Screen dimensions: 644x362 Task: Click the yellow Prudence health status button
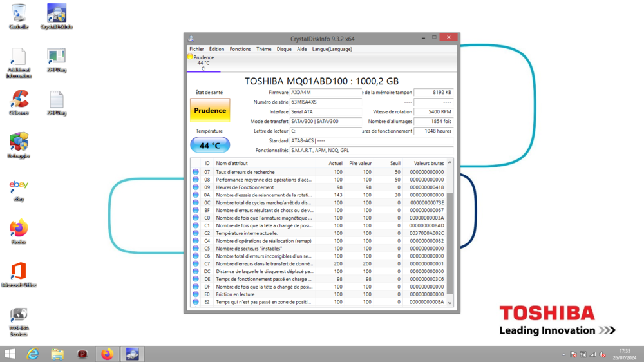[210, 110]
